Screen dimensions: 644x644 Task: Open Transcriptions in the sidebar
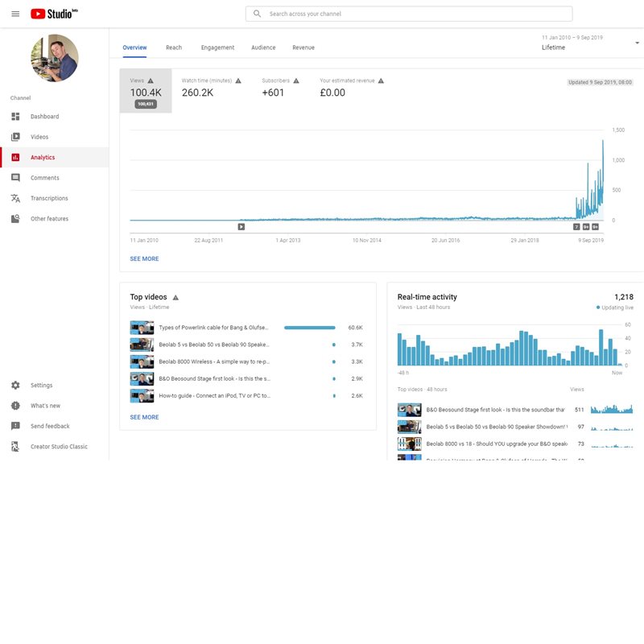(x=49, y=198)
